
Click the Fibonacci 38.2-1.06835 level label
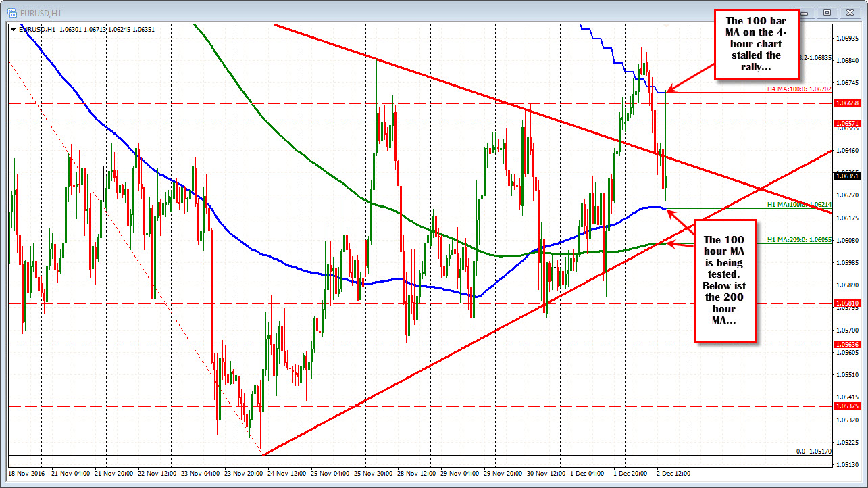815,58
